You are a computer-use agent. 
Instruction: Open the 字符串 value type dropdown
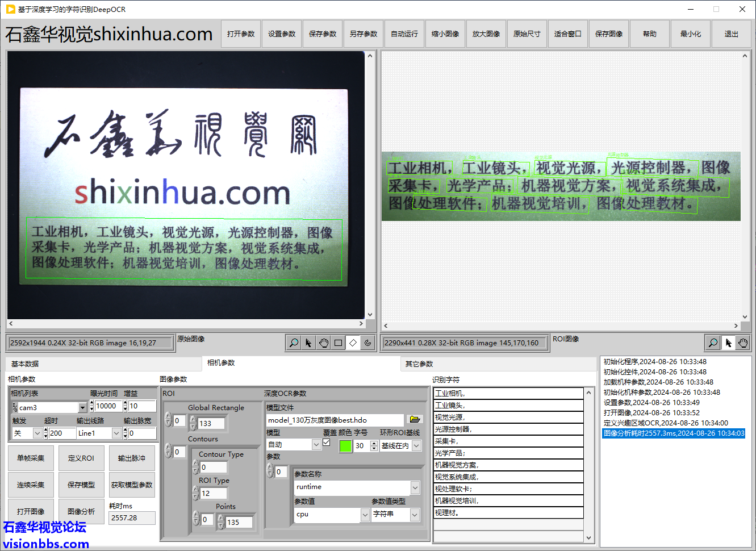(415, 515)
